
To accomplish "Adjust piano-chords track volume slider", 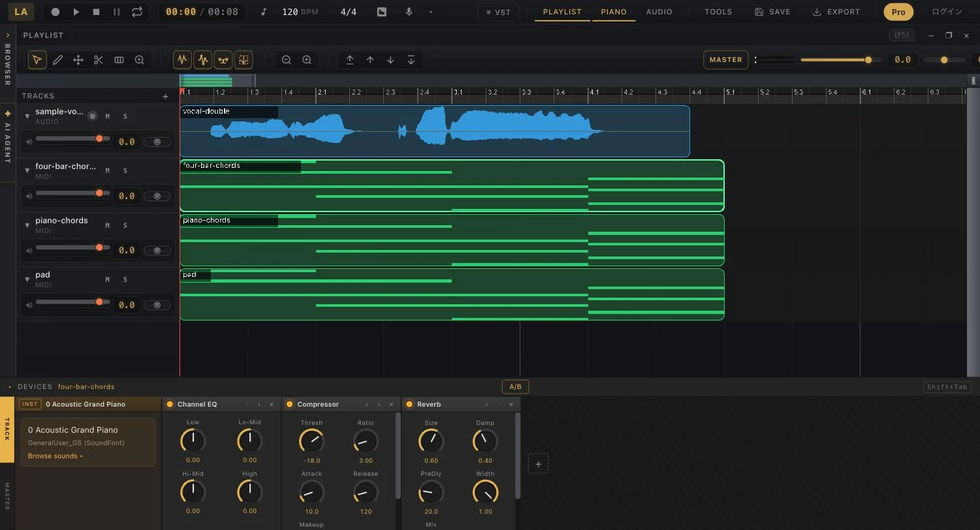I will tap(72, 248).
